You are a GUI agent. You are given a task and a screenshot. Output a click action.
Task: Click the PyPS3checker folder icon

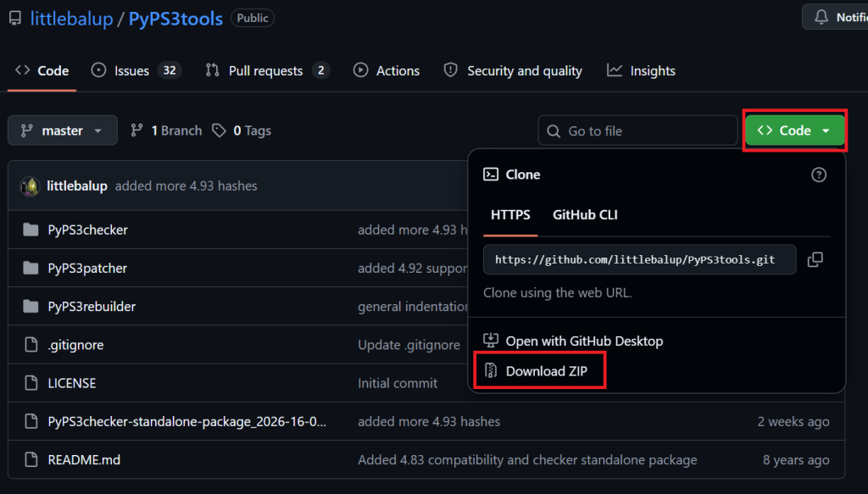31,230
